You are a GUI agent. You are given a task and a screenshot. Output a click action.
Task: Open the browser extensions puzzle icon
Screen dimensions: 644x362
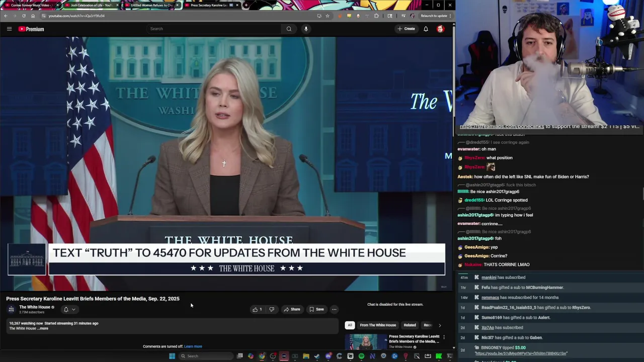(x=376, y=16)
